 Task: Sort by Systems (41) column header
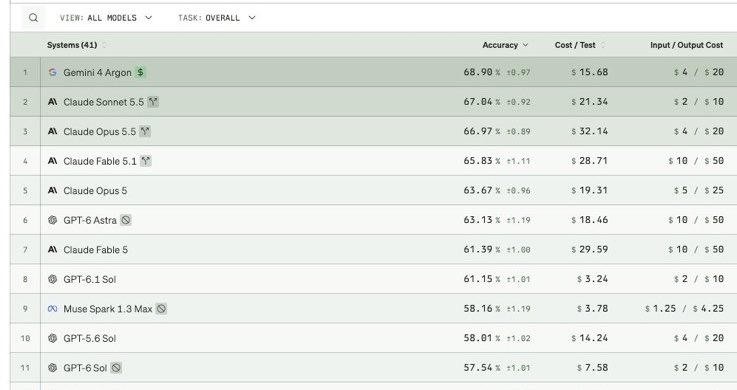coord(77,45)
